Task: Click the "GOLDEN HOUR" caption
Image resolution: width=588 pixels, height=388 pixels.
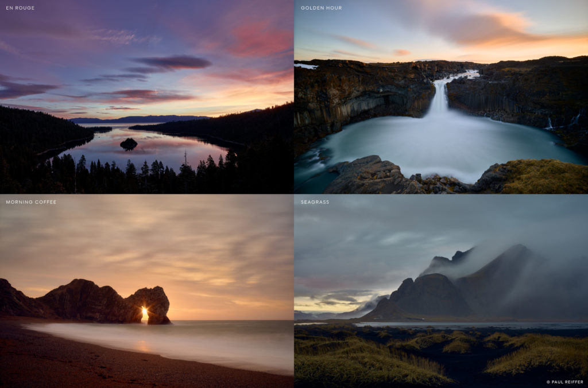Action: click(322, 8)
